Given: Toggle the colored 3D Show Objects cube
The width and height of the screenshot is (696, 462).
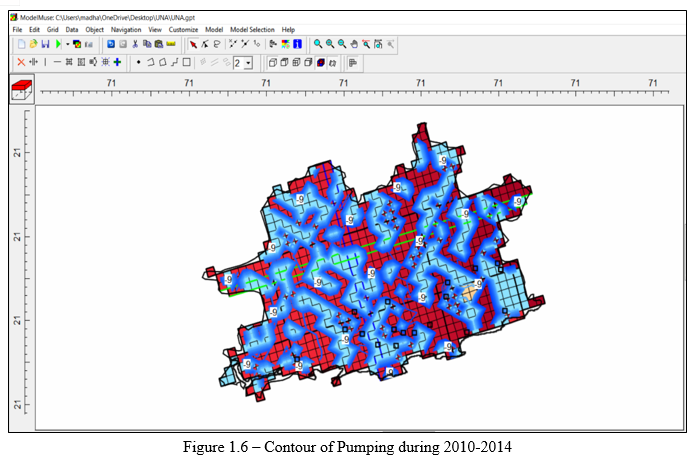Looking at the screenshot, I should tap(320, 63).
